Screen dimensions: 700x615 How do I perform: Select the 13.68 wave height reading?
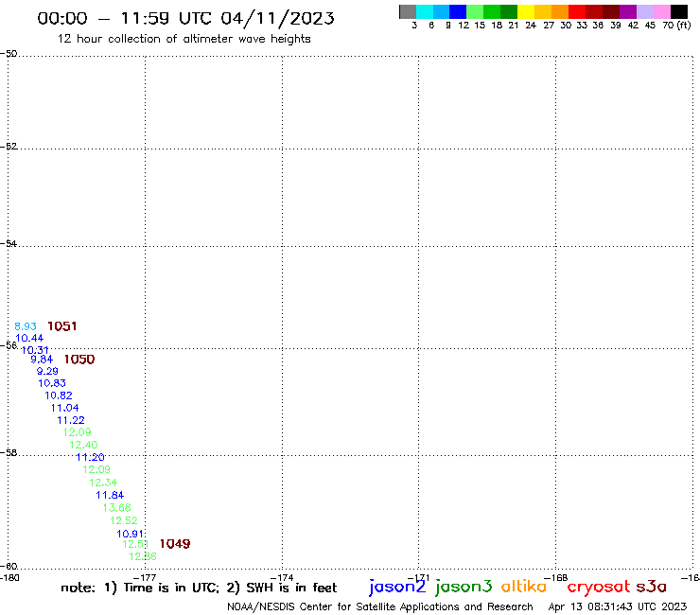pyautogui.click(x=117, y=508)
